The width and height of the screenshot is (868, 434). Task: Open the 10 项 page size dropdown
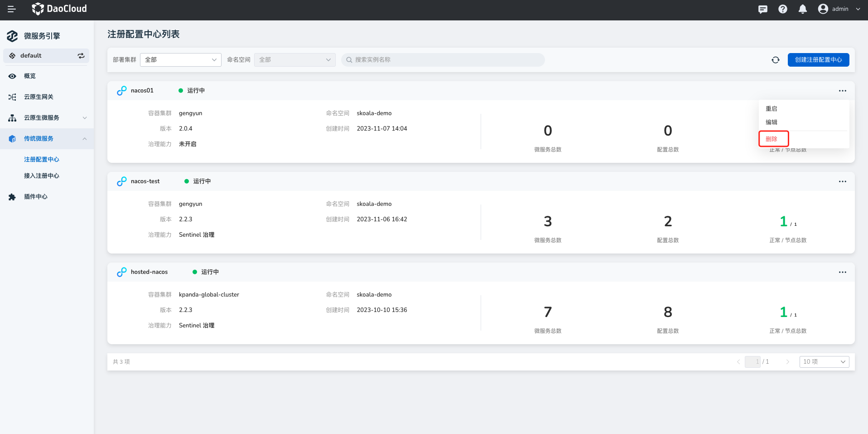pyautogui.click(x=824, y=362)
